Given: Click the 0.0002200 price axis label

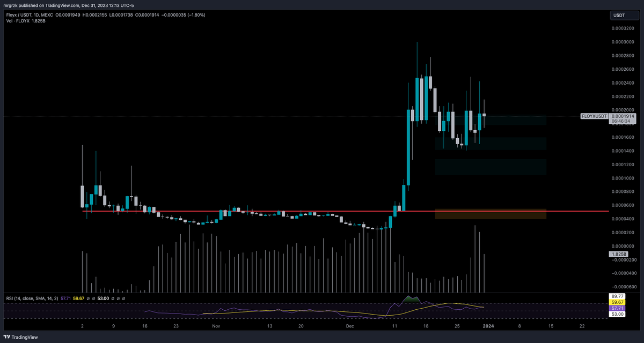Looking at the screenshot, I should tap(623, 96).
